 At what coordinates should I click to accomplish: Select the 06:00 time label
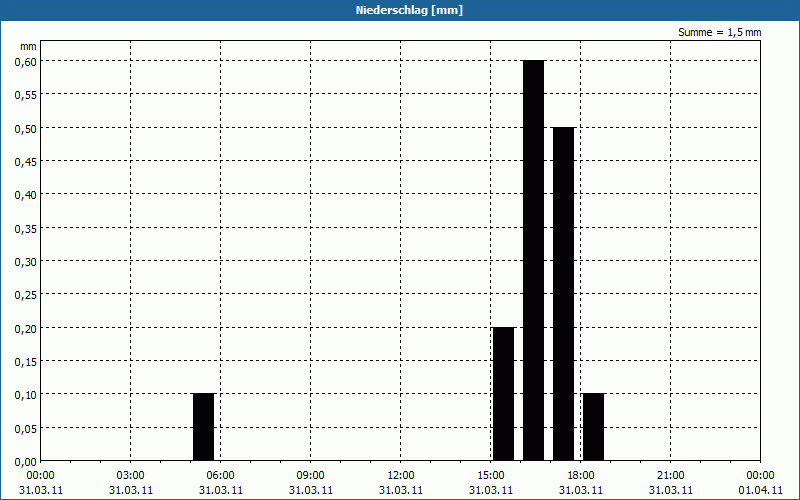[220, 476]
